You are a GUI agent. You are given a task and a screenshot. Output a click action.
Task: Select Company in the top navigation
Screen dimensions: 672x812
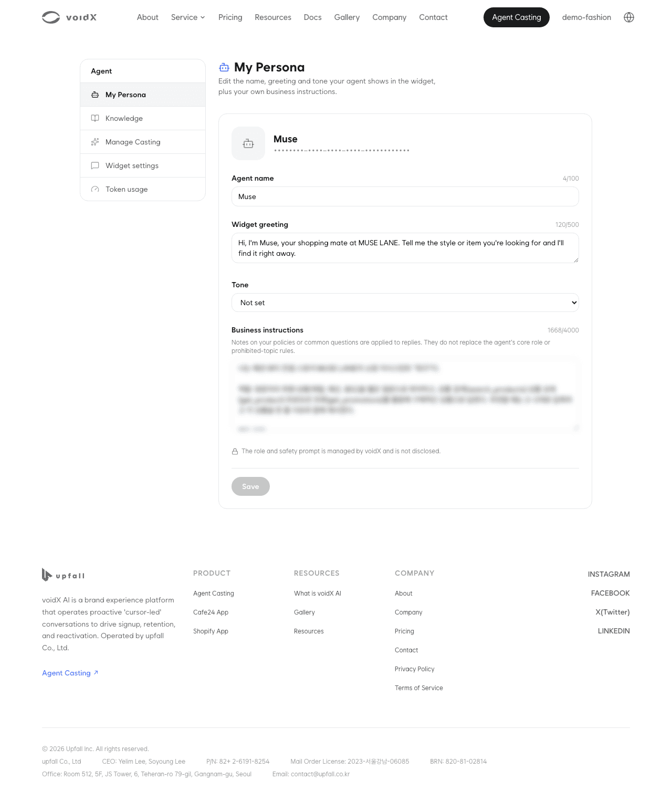[x=390, y=17]
